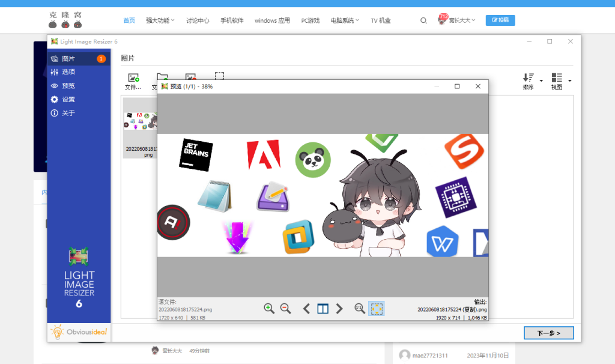The width and height of the screenshot is (615, 364).
Task: Open TV 机盒 on the website nav
Action: click(x=380, y=20)
